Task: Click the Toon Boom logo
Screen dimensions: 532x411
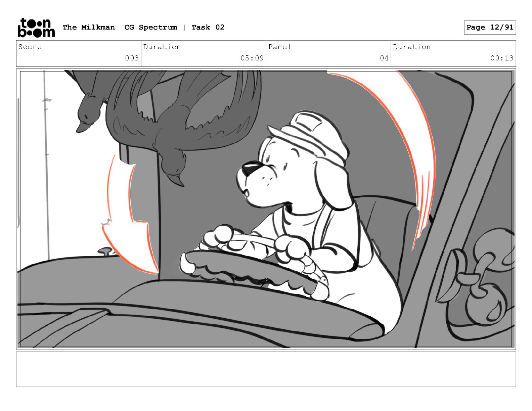Action: [x=36, y=28]
